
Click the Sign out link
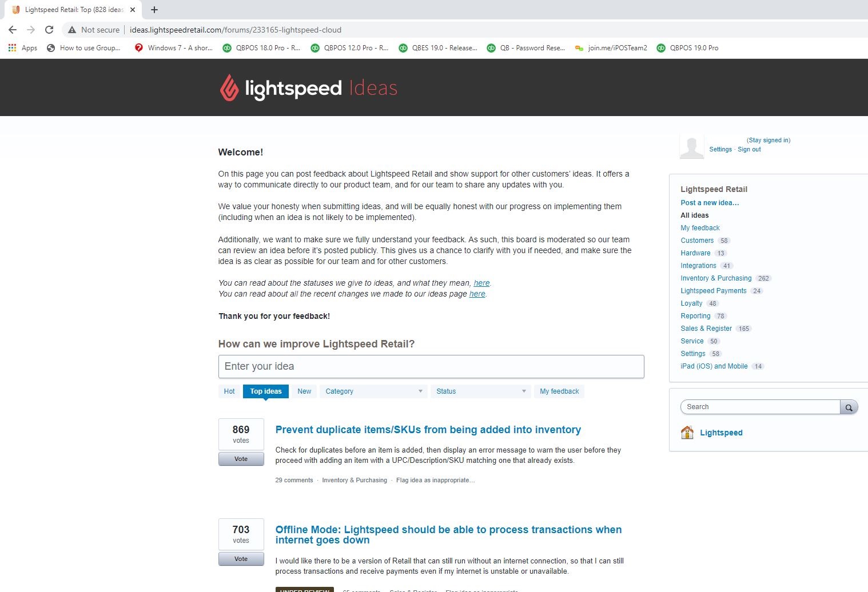coord(749,150)
